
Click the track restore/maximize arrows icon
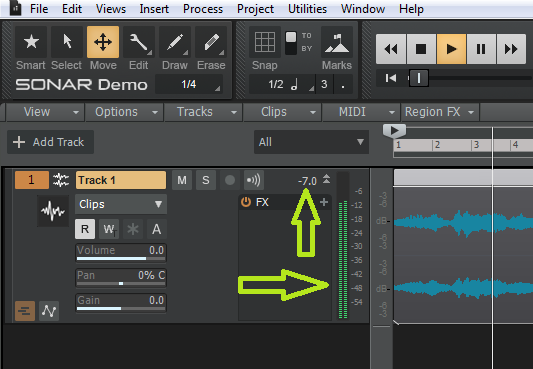(x=326, y=179)
